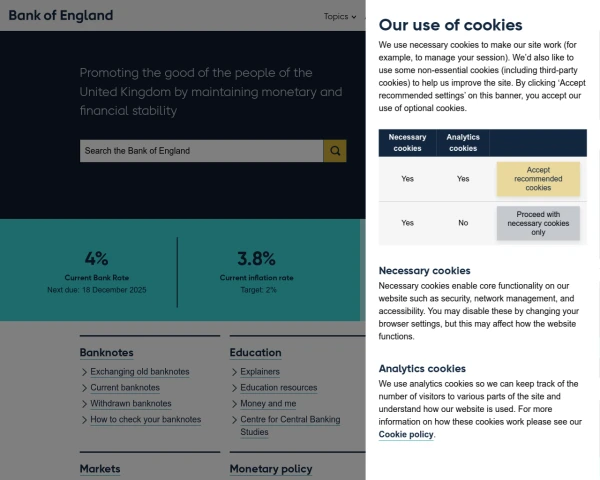The image size is (600, 480).
Task: Open the Monetary policy heading
Action: [x=271, y=469]
